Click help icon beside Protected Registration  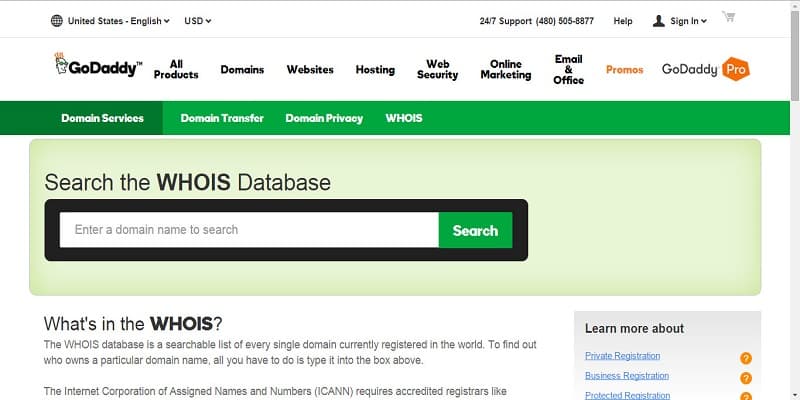coord(745,396)
